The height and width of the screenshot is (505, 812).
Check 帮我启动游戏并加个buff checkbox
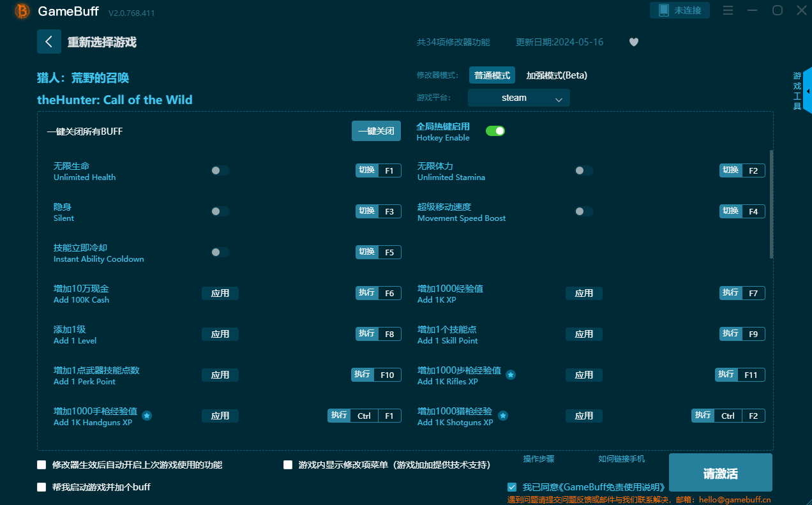click(41, 487)
